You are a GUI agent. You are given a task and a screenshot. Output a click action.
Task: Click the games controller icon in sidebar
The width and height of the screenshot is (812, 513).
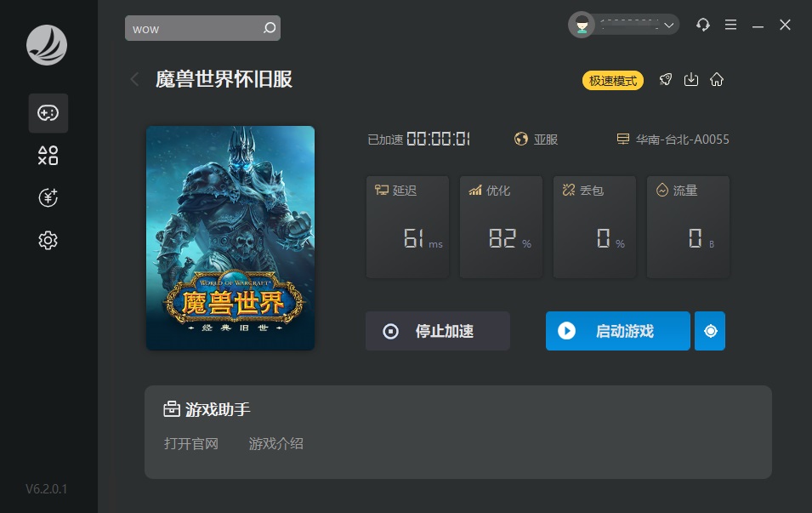point(48,113)
